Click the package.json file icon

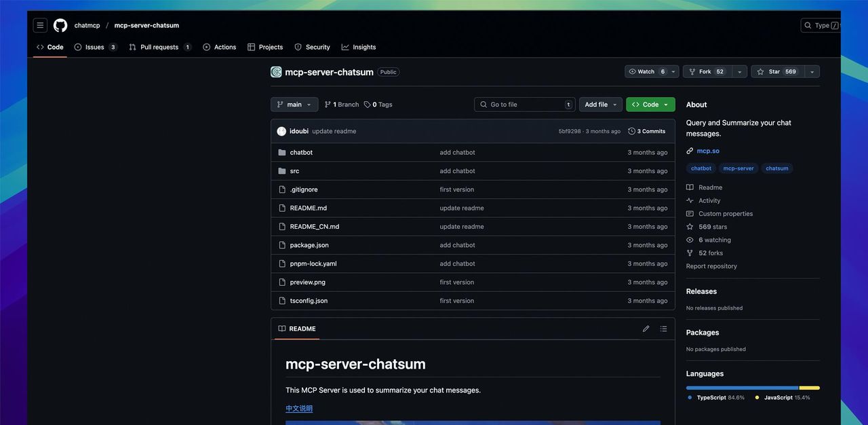(282, 245)
